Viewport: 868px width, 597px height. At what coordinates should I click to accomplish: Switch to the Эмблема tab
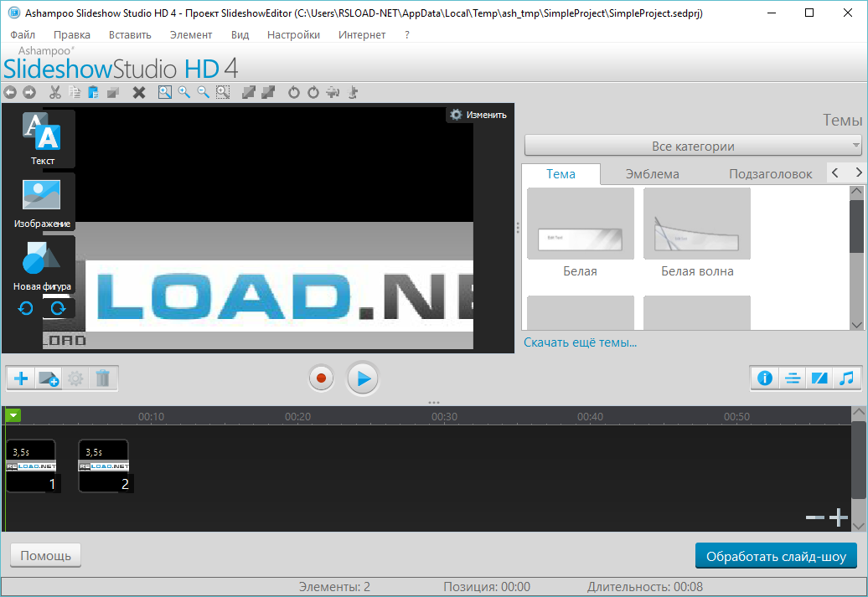652,173
